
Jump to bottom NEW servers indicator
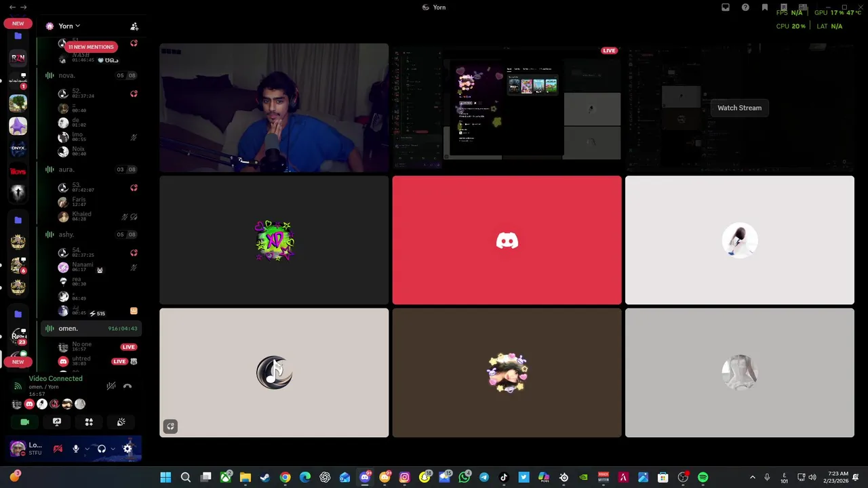(18, 362)
